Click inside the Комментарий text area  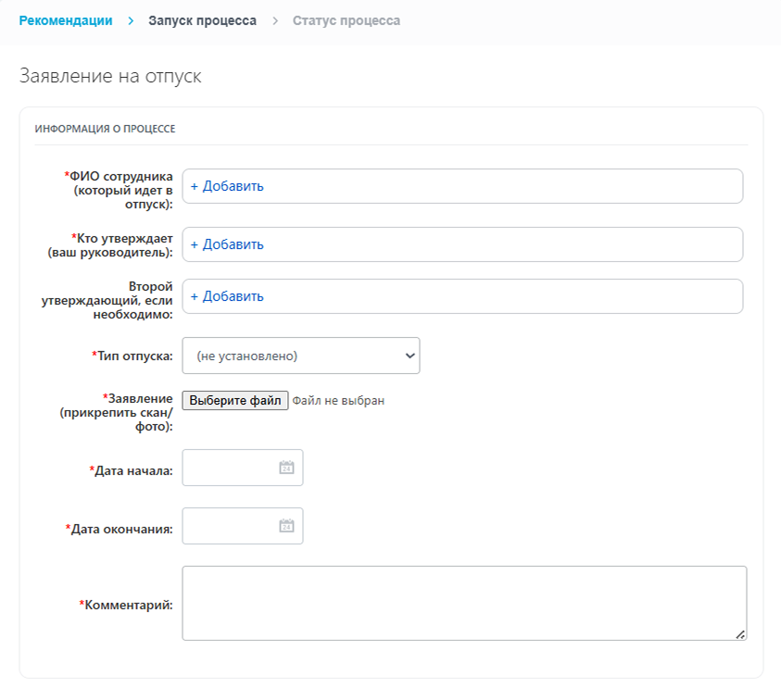463,603
